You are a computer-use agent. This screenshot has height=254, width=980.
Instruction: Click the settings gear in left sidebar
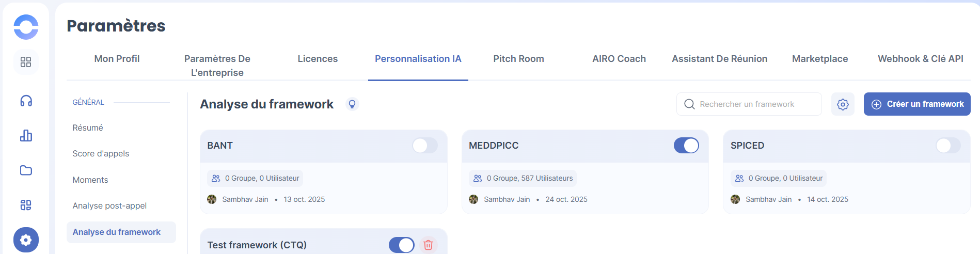tap(26, 240)
